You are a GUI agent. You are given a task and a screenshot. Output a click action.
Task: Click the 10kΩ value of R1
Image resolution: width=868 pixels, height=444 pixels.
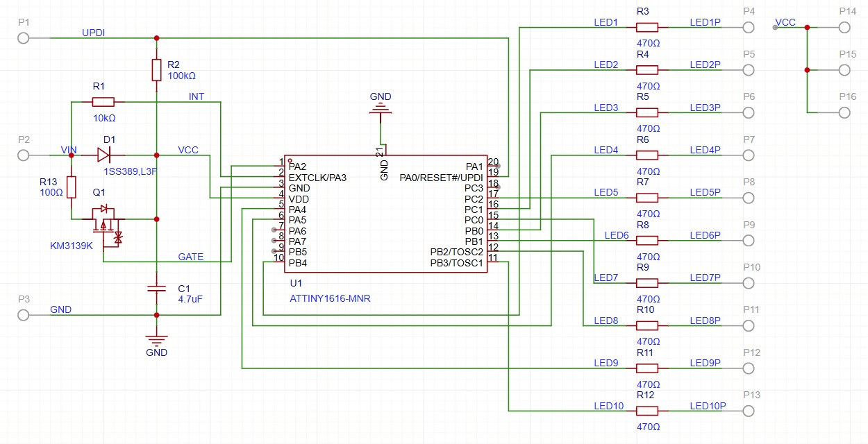tap(104, 118)
